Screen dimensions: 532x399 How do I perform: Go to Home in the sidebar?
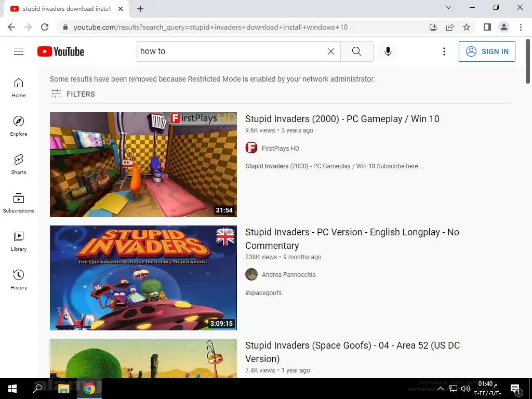pos(19,88)
